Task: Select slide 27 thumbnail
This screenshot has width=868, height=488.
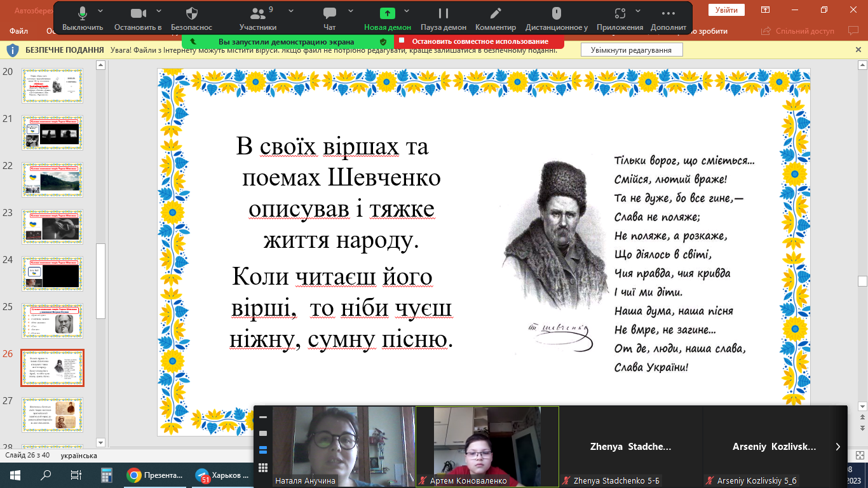Action: 52,415
